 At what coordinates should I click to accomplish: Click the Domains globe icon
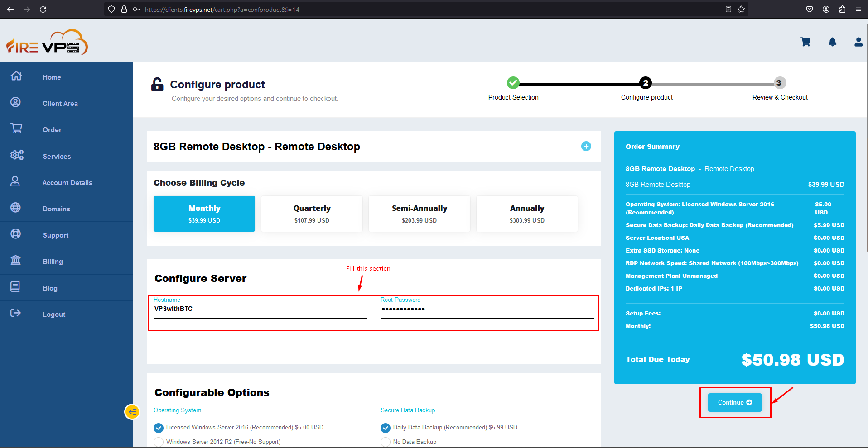coord(15,208)
